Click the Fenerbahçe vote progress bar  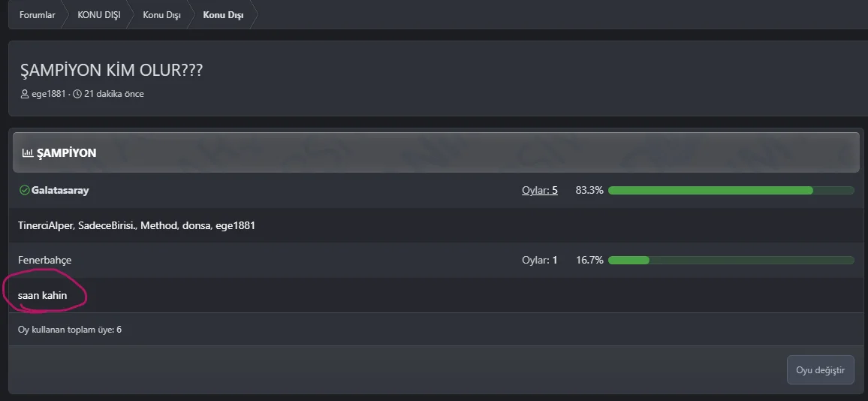tap(731, 261)
